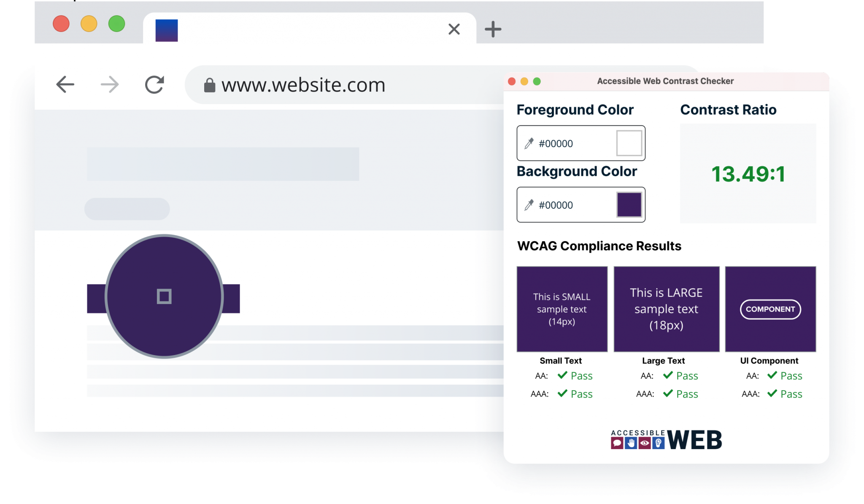Click the foreground color white swatch
This screenshot has height=504, width=864.
(x=628, y=142)
